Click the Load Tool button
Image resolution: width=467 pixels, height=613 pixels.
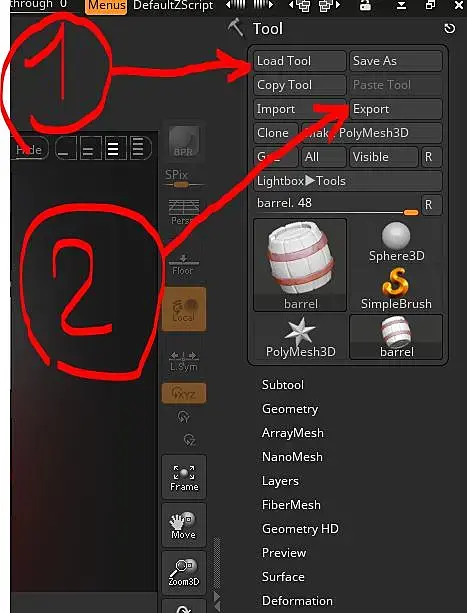(300, 61)
